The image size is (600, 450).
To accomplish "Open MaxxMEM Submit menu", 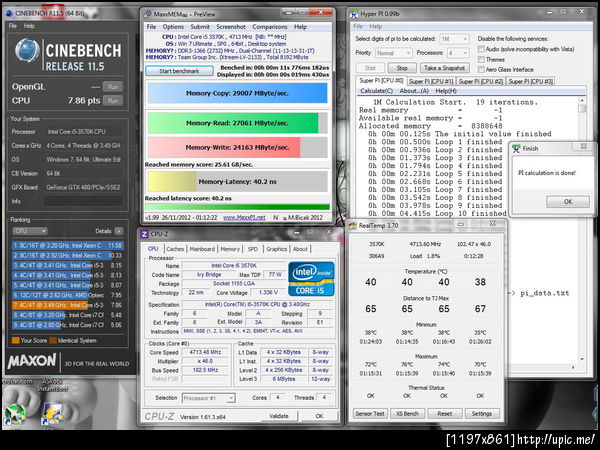I will (x=200, y=27).
